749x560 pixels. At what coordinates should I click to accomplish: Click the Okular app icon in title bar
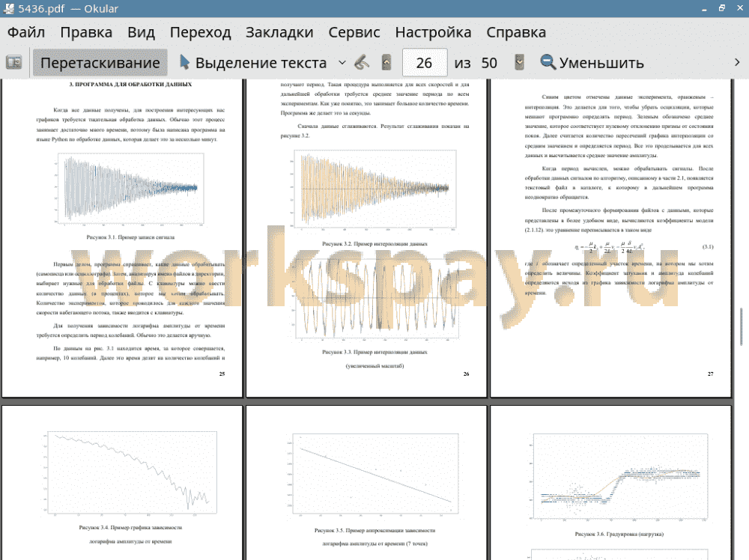pos(8,8)
